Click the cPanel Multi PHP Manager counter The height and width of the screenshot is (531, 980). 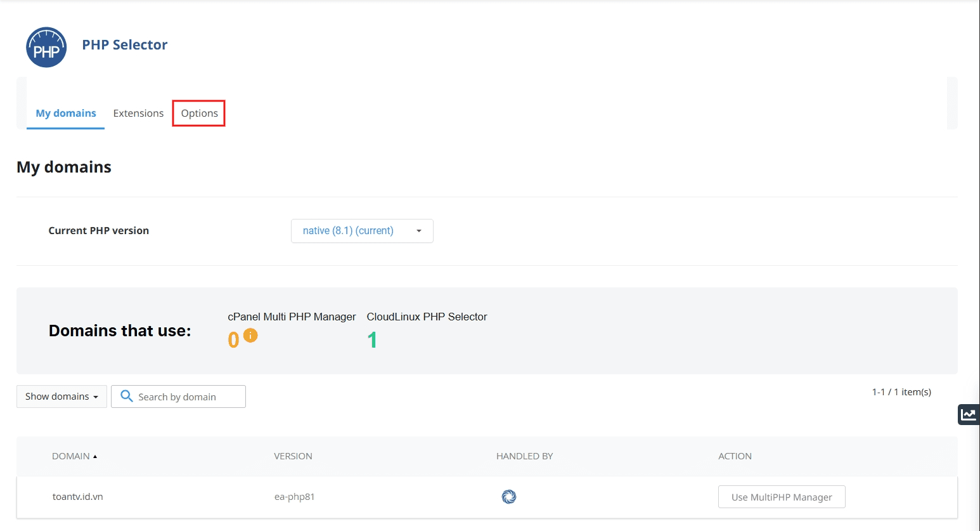point(232,339)
